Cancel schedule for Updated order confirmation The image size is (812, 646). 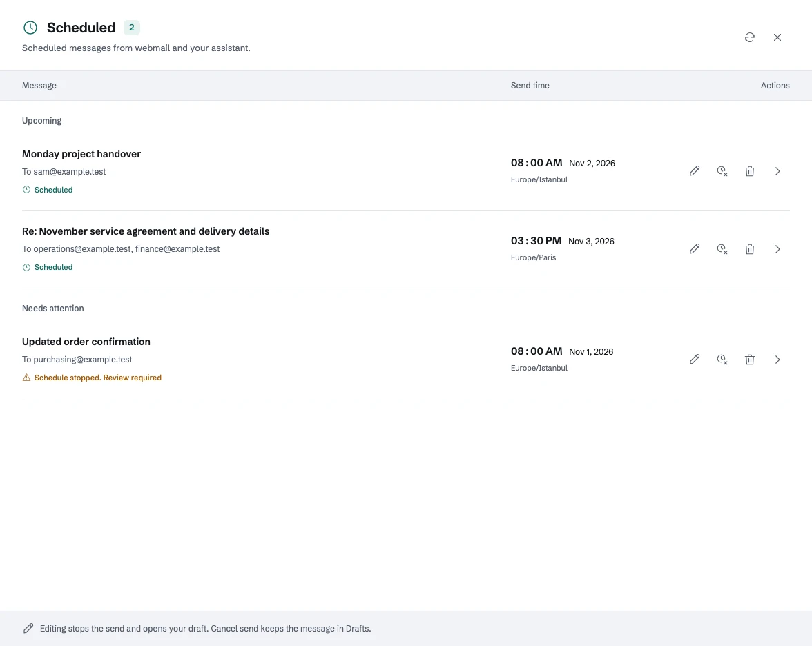pos(722,359)
